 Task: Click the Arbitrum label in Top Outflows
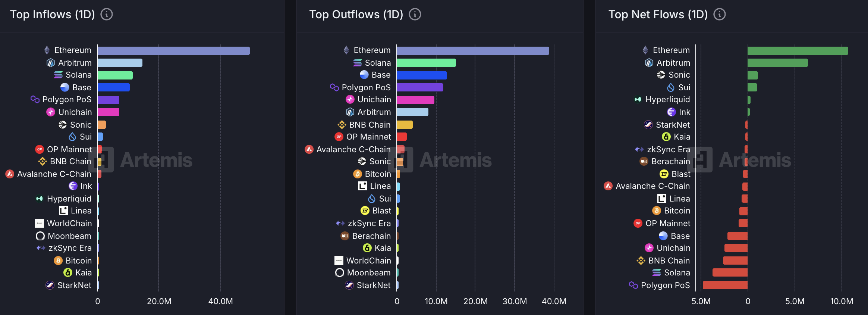(374, 112)
